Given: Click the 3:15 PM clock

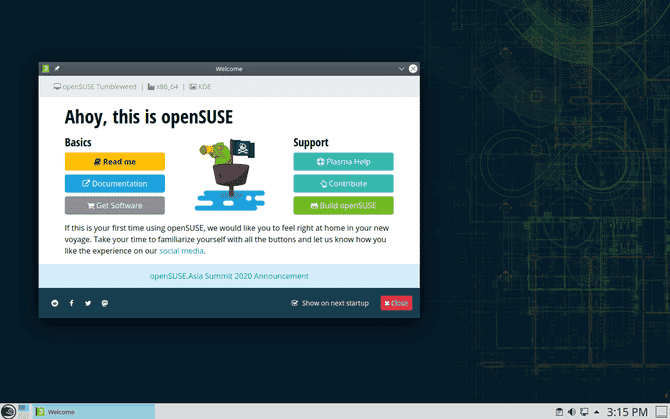Looking at the screenshot, I should click(x=627, y=412).
